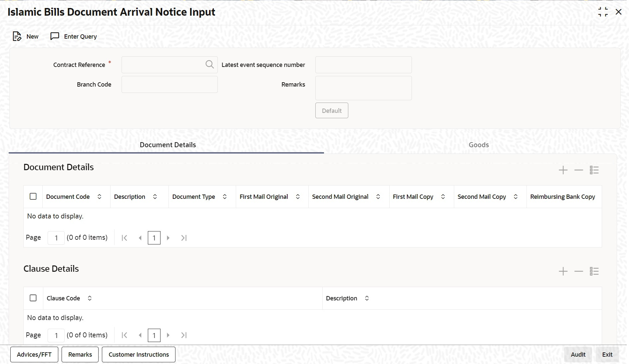Add row in Clause Details table

[563, 271]
